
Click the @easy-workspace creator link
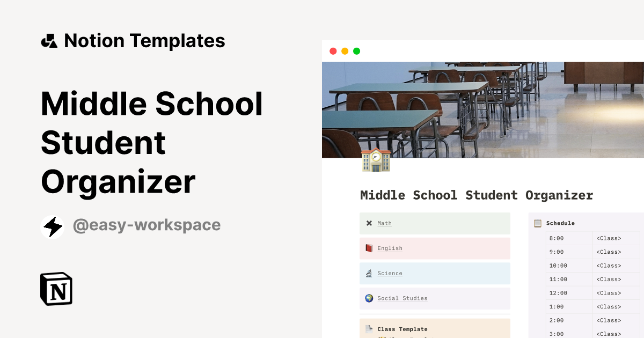[x=146, y=225]
